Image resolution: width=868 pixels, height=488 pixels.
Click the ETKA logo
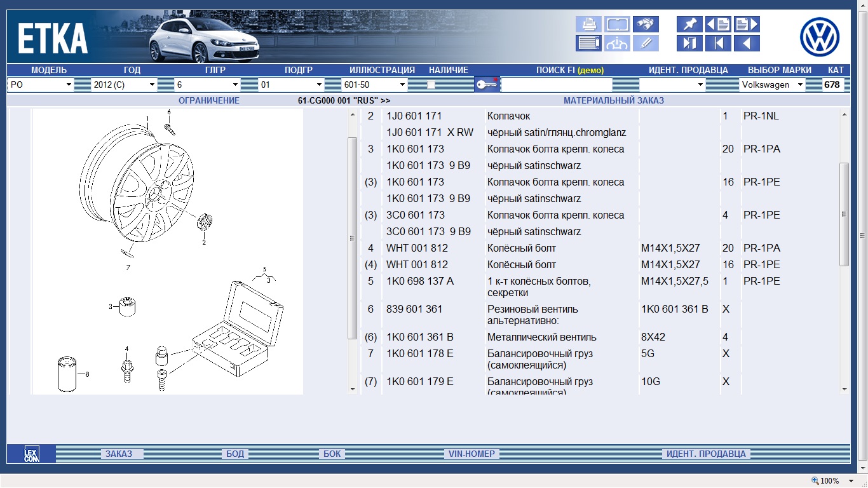tap(53, 38)
